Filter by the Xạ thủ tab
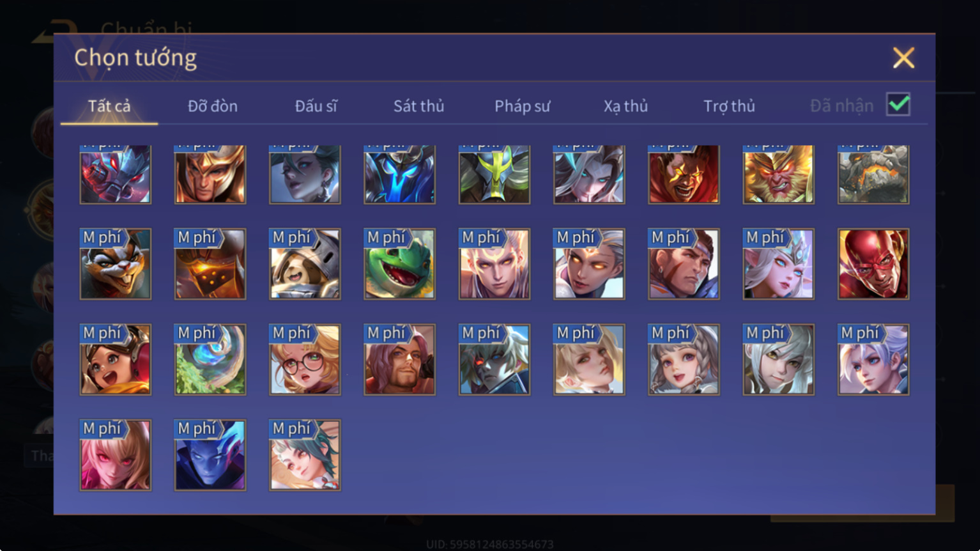Image resolution: width=980 pixels, height=551 pixels. (x=626, y=106)
